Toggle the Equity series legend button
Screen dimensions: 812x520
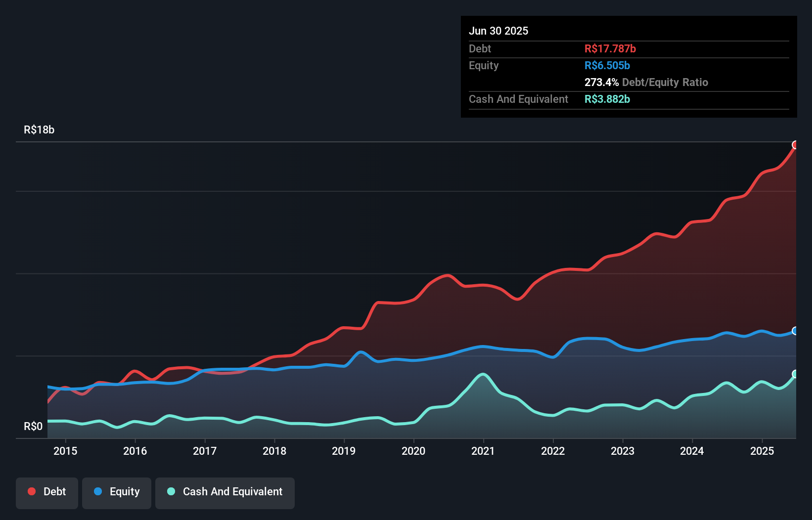click(x=117, y=492)
